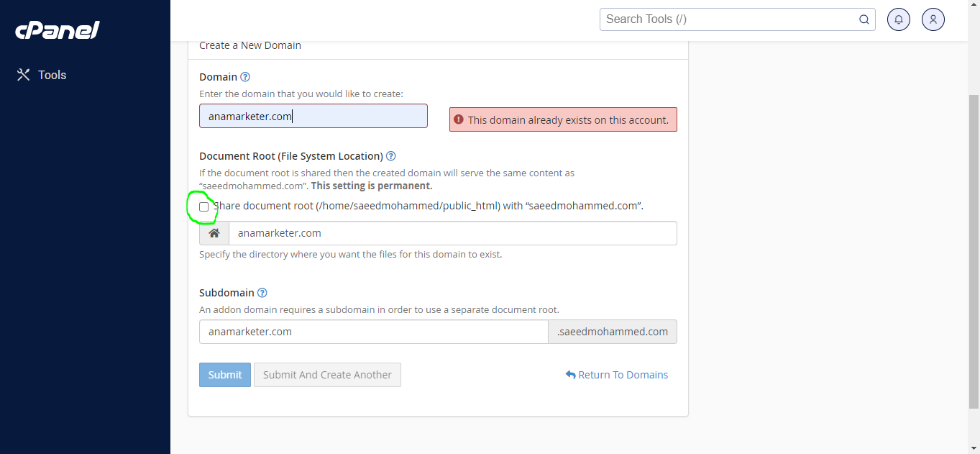Click the Submit button
This screenshot has height=454, width=980.
[225, 375]
